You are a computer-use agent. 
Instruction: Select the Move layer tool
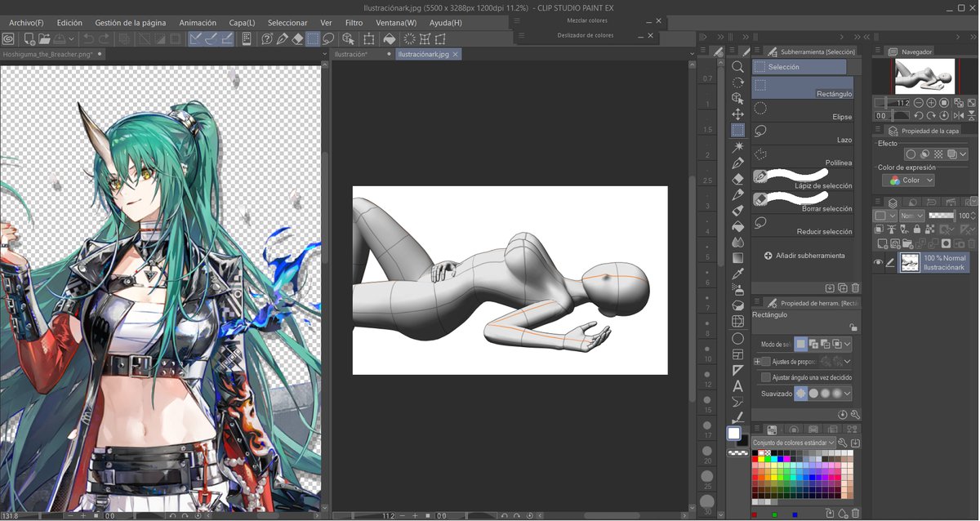point(737,114)
